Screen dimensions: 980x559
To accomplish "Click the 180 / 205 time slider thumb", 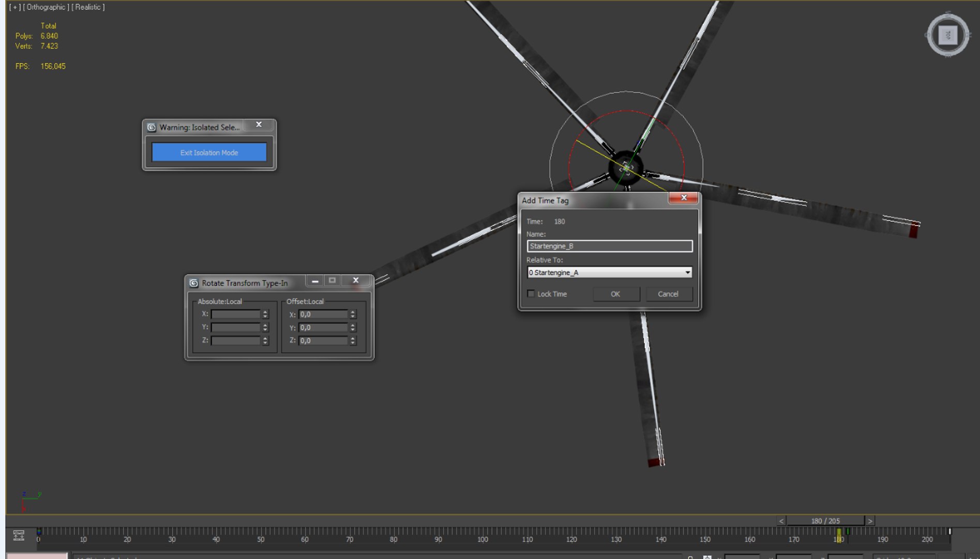I will [x=825, y=521].
